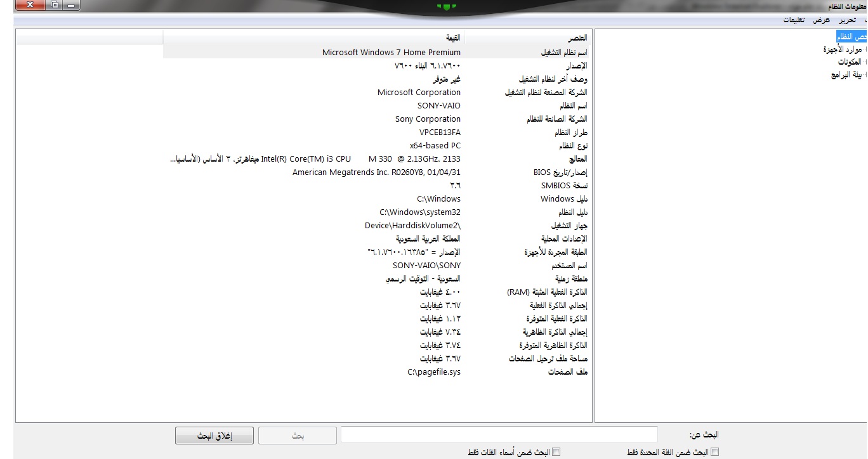Open the تعليمات (Help) menu
This screenshot has height=459, width=868.
pos(794,20)
